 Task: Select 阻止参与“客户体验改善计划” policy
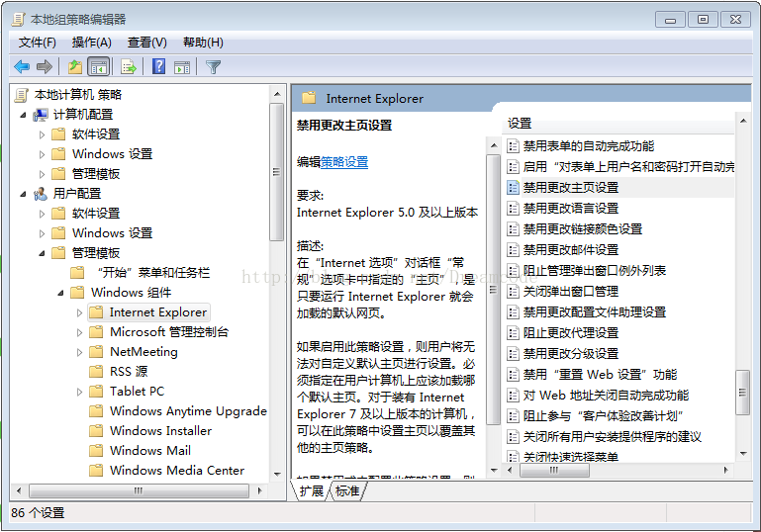coord(604,416)
